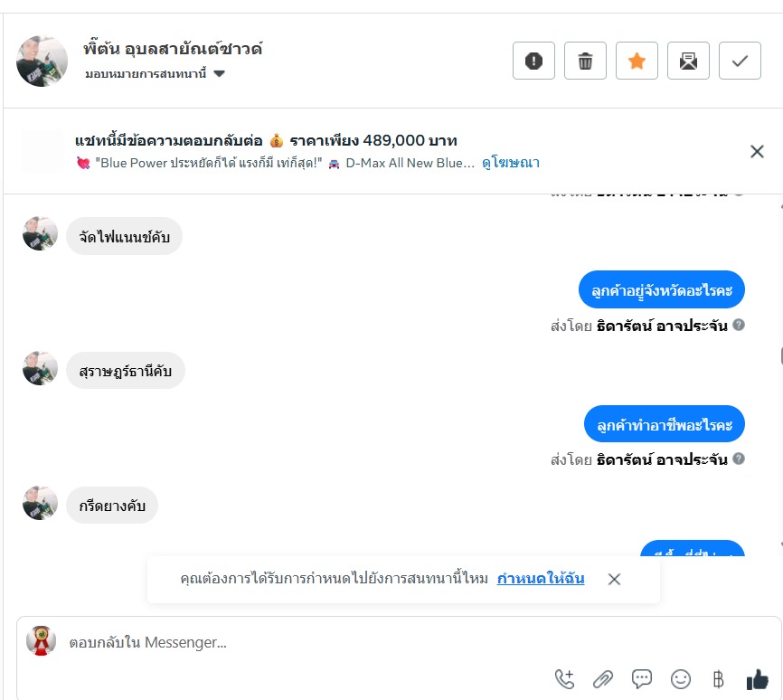Open saved replies with the speech-bubble icon
The image size is (783, 700).
(642, 679)
